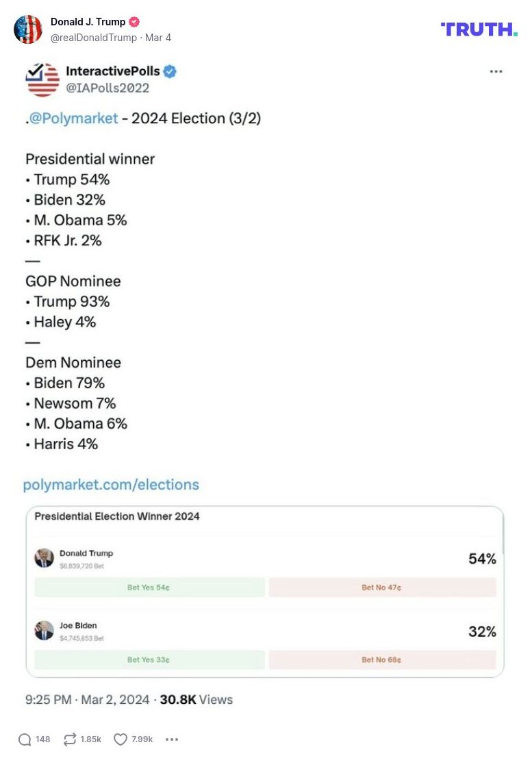Visit the polymarket.com/elections link

coord(112,484)
